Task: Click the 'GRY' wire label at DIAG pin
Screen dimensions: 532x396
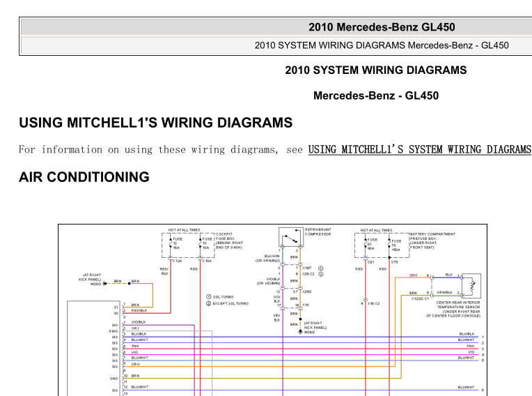Action: point(135,328)
